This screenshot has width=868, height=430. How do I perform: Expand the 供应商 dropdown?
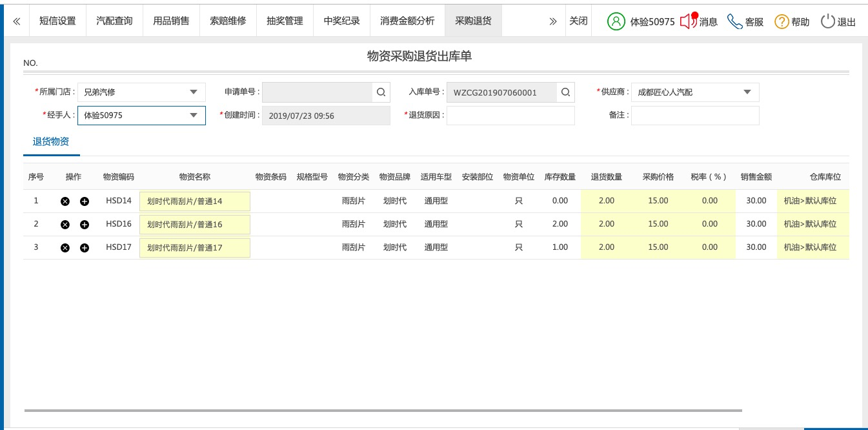click(747, 92)
